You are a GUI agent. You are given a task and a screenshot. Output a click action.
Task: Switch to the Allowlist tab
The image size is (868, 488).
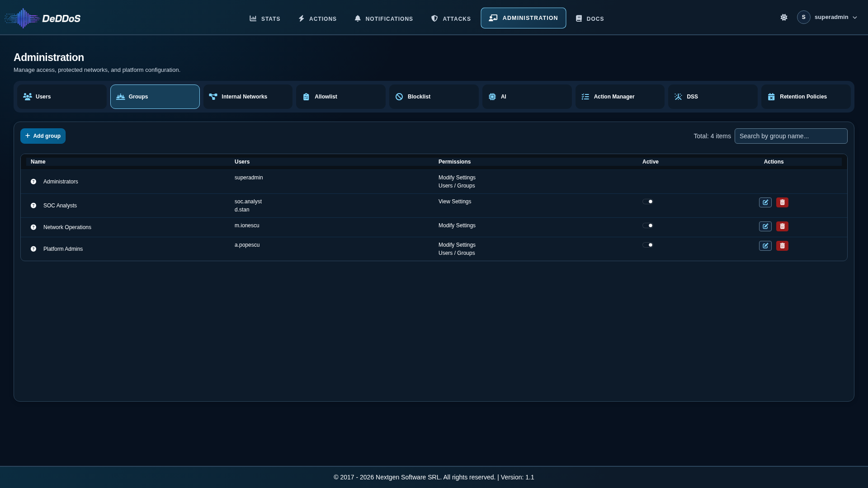(341, 97)
